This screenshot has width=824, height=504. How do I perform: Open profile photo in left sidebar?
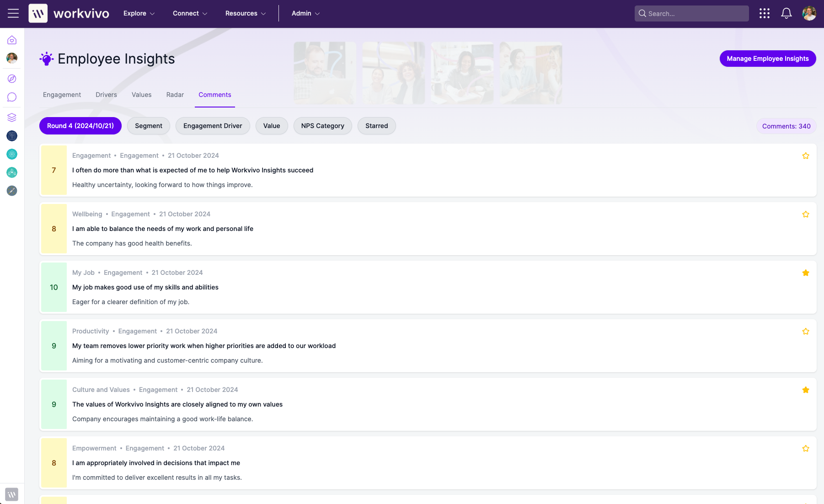tap(12, 58)
